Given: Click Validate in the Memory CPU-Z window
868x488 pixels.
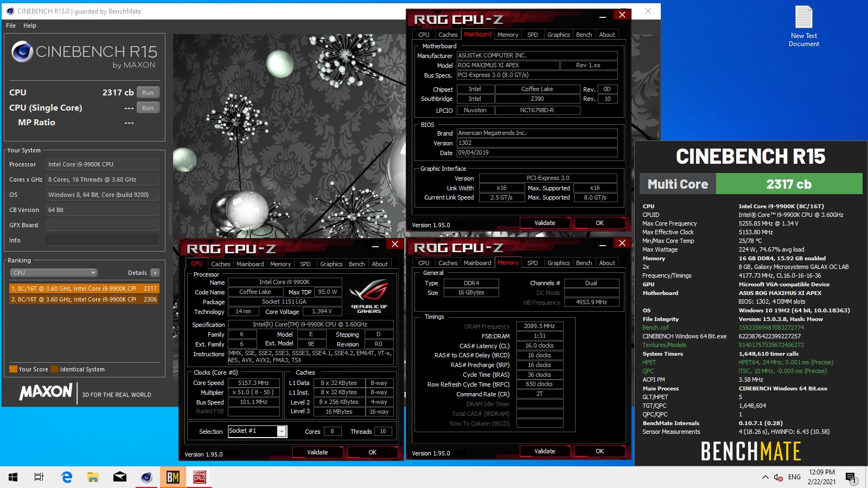Looking at the screenshot, I should [545, 451].
